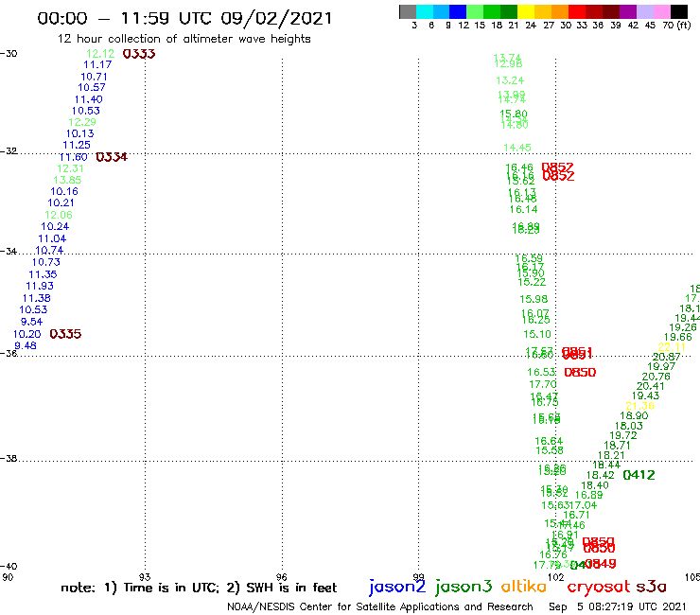Select the cryosat legend label
The height and width of the screenshot is (615, 700).
598,588
